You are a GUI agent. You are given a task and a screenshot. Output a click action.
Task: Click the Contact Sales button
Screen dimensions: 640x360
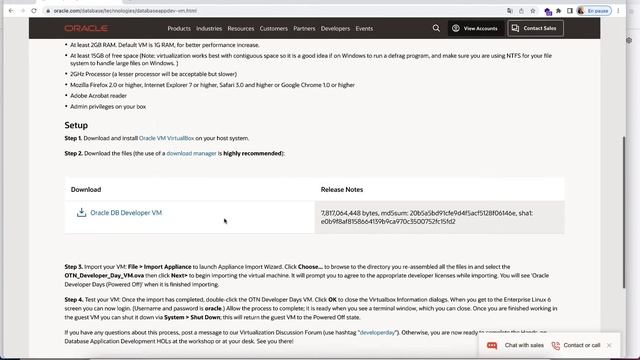click(x=536, y=28)
